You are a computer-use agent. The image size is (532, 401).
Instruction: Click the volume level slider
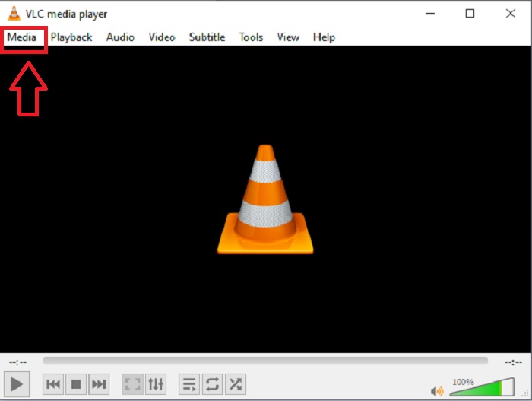click(x=480, y=389)
